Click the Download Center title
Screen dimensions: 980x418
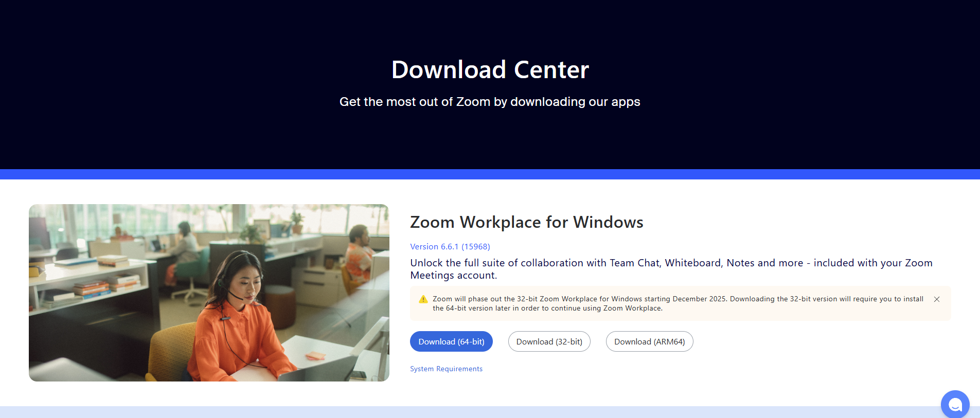(490, 69)
